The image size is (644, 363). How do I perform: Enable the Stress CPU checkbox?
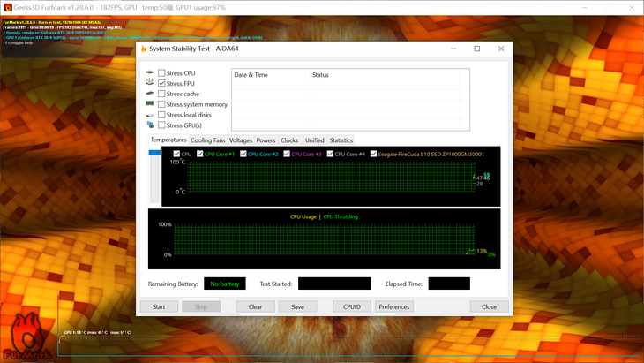[161, 72]
